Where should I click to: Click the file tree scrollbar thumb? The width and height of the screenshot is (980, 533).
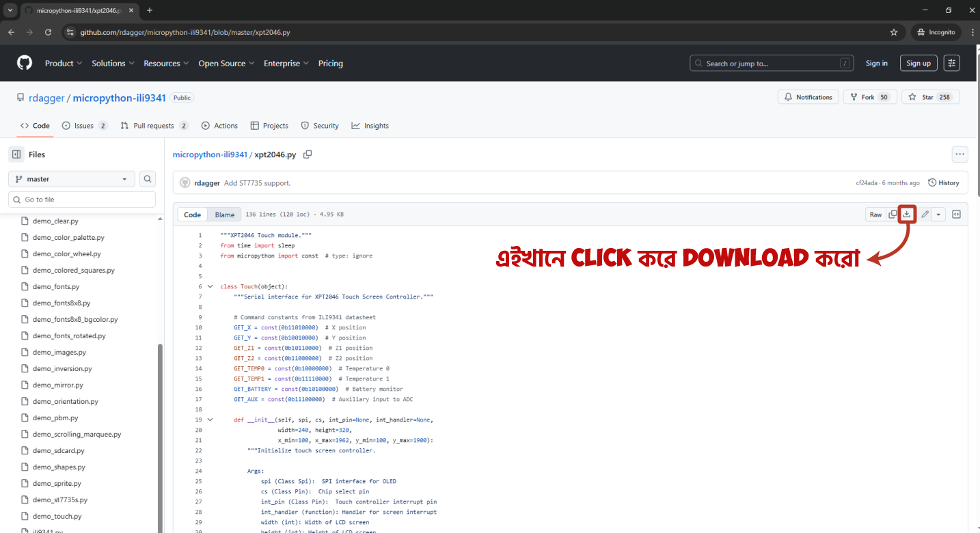(x=160, y=437)
